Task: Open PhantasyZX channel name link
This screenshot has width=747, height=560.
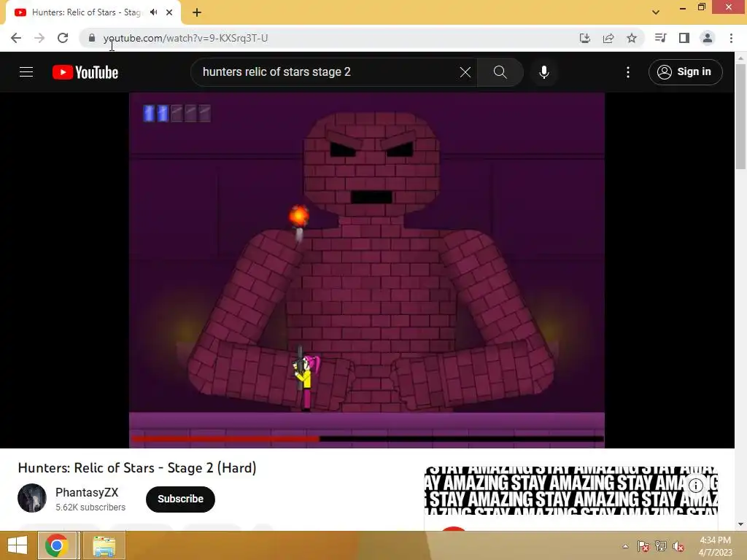Action: tap(87, 492)
